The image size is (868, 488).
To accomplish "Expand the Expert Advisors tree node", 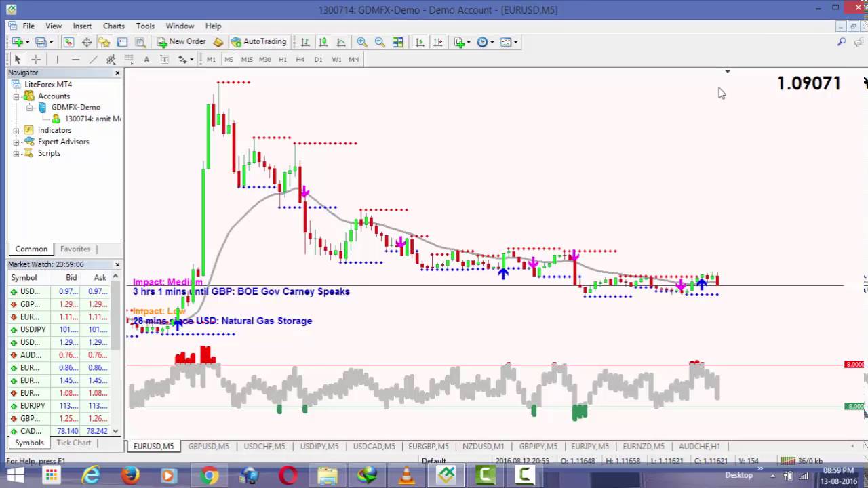I will pos(18,142).
